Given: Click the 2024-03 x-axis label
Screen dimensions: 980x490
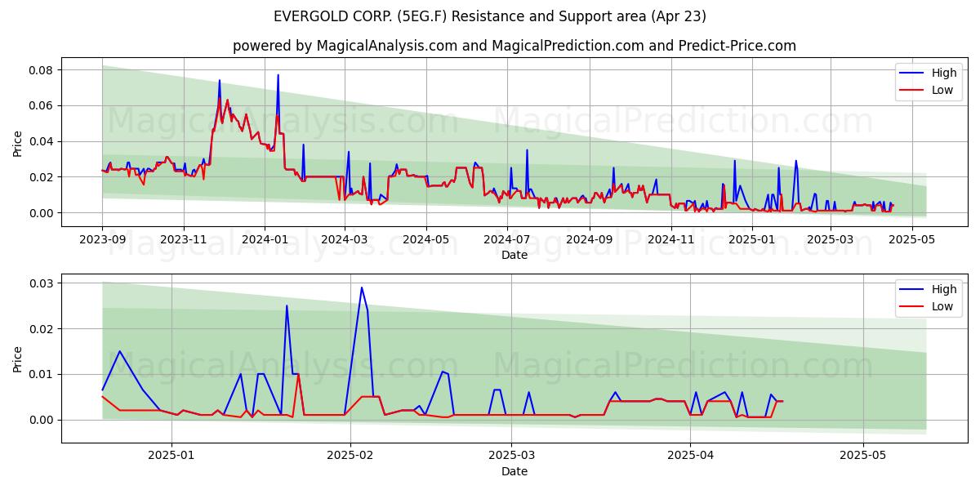Looking at the screenshot, I should pyautogui.click(x=345, y=240).
